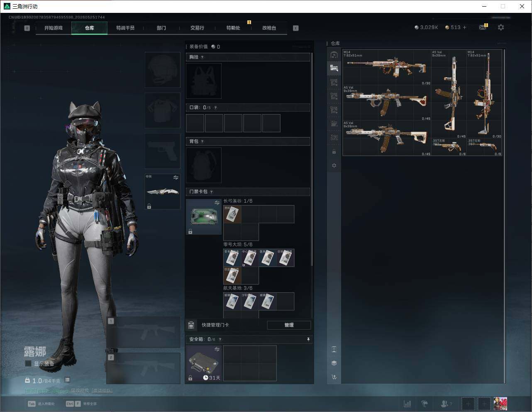Click the safe box case with 31天
This screenshot has height=412, width=532.
tap(204, 363)
